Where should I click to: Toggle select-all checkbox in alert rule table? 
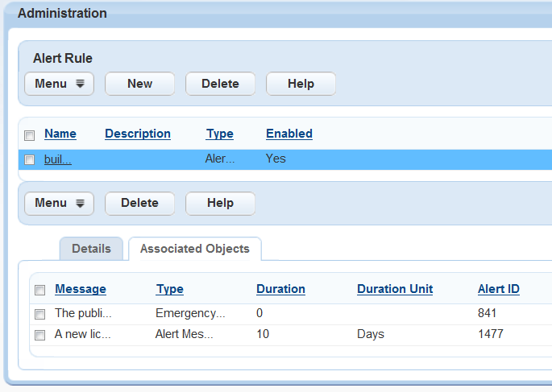[30, 134]
